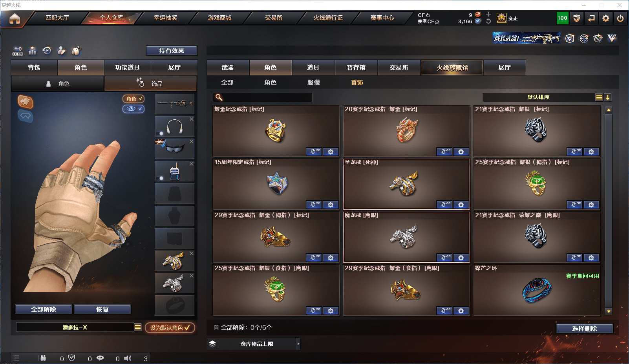Screen dimensions: 629x364
Task: Click the 选择删除 button
Action: [585, 329]
